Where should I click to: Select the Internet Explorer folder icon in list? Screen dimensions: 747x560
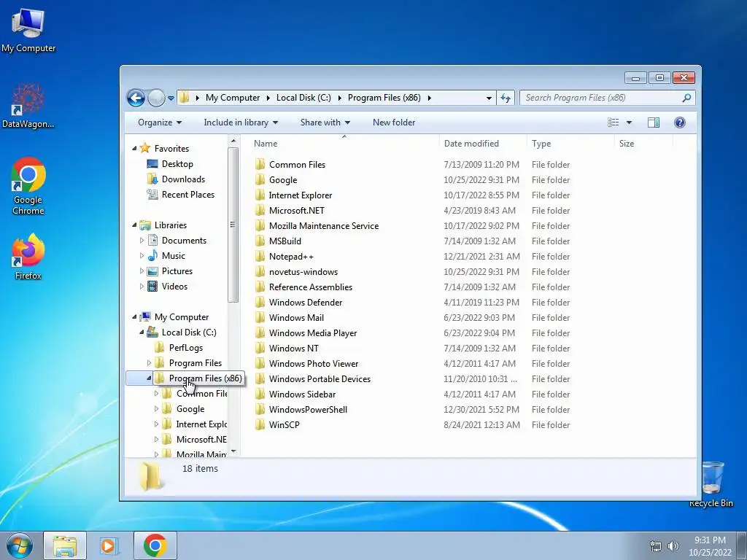click(260, 195)
